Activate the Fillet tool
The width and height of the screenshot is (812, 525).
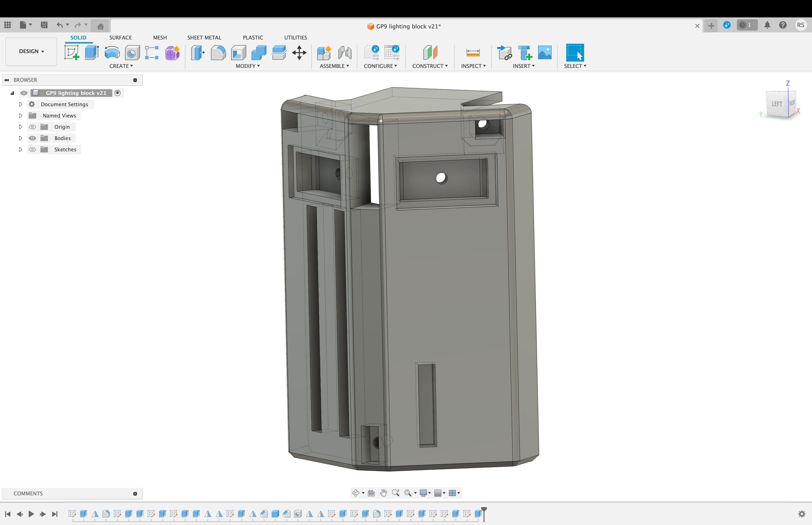tap(218, 53)
